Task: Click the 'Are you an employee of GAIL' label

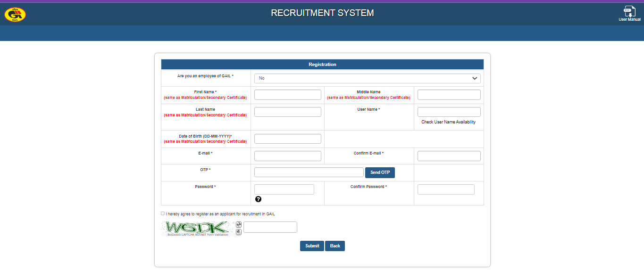Action: click(x=205, y=76)
